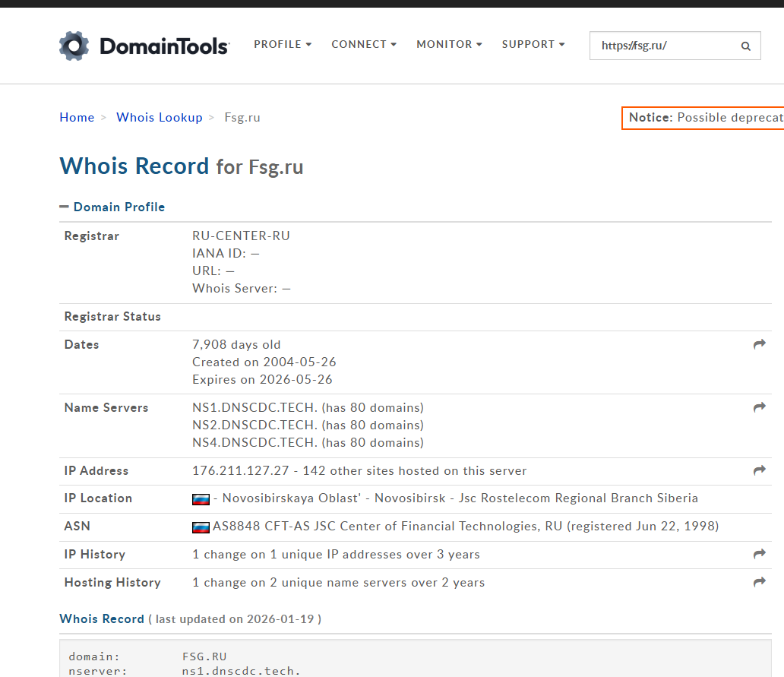Click the share arrow in Hosting History row
Image resolution: width=784 pixels, height=677 pixels.
tap(759, 583)
